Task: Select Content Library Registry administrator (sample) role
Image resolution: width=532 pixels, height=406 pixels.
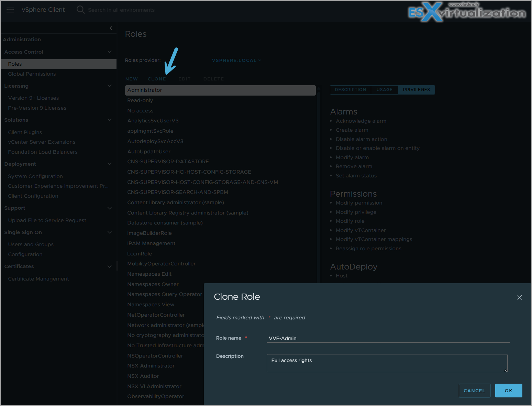Action: (188, 213)
